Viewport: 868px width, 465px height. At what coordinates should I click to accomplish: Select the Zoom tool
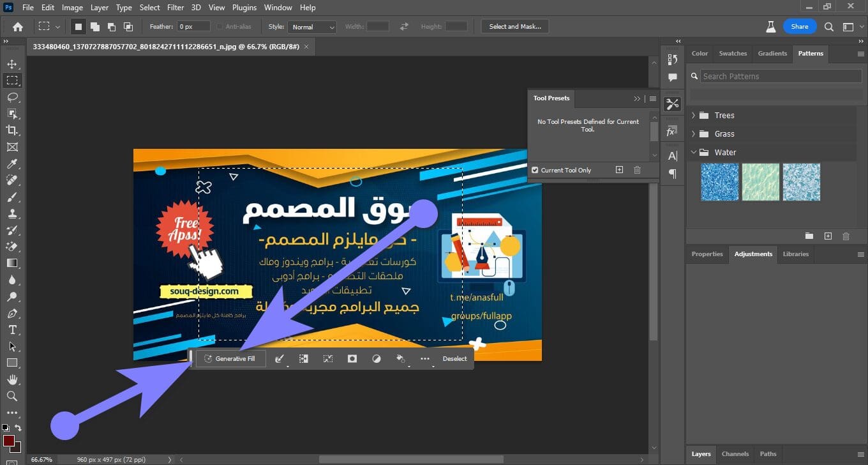pyautogui.click(x=12, y=396)
